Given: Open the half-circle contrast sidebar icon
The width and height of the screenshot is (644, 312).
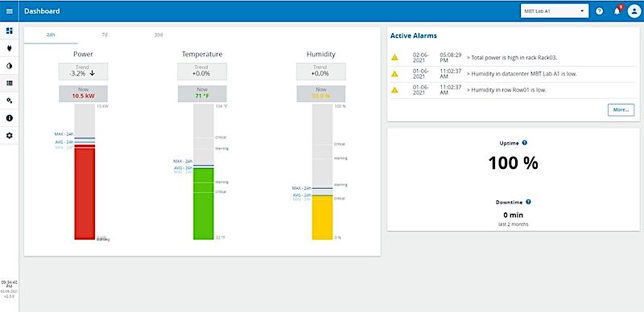Looking at the screenshot, I should point(10,66).
